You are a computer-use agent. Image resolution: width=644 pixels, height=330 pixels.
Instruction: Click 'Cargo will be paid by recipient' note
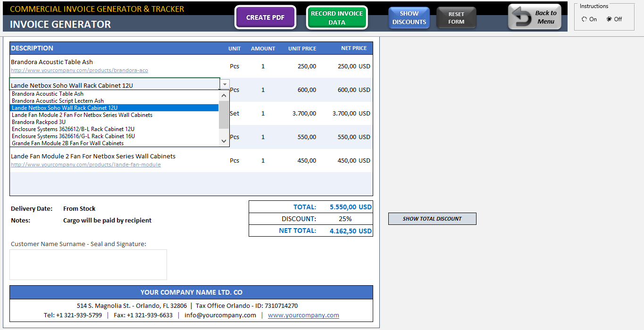click(108, 220)
